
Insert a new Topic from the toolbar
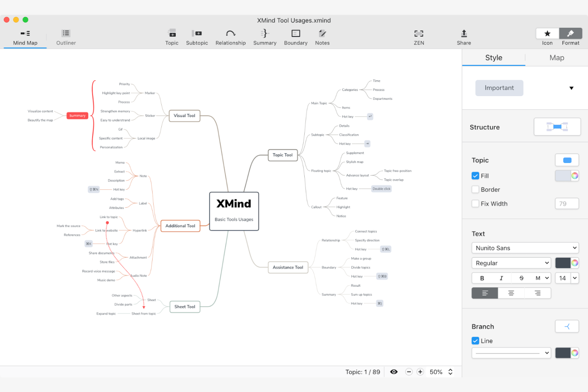(172, 37)
